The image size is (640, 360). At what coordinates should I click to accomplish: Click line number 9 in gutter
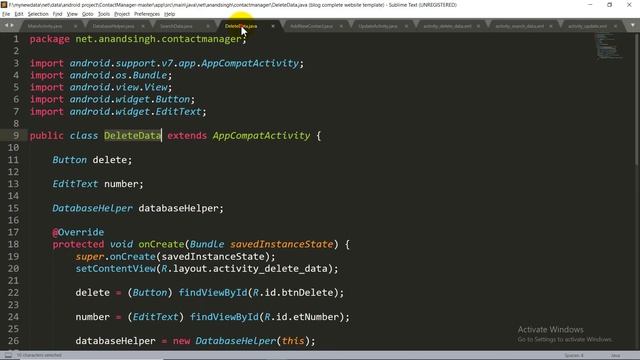point(16,136)
